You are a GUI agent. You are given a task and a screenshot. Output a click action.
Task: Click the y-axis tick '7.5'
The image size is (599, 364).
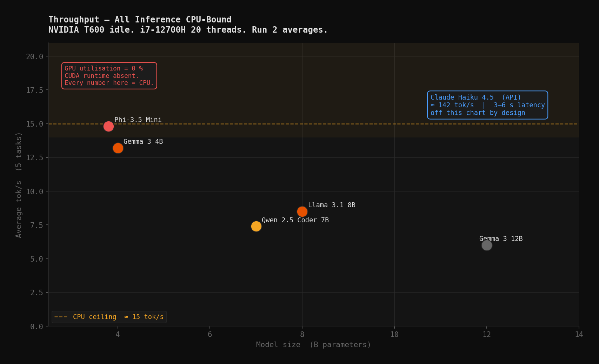(37, 225)
